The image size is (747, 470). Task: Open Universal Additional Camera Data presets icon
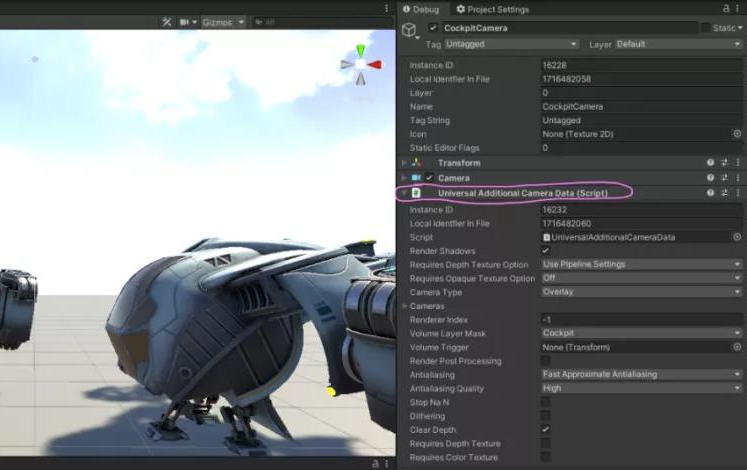(724, 193)
